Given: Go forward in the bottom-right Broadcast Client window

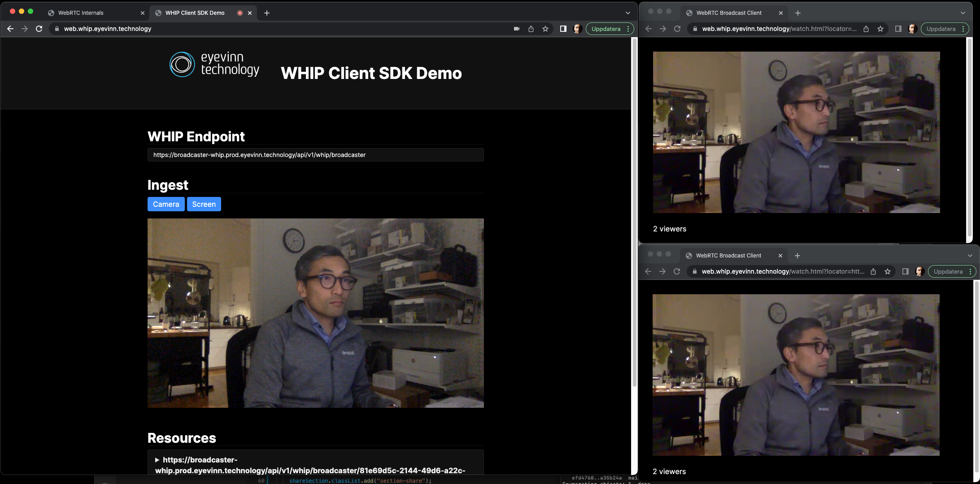Looking at the screenshot, I should (662, 271).
